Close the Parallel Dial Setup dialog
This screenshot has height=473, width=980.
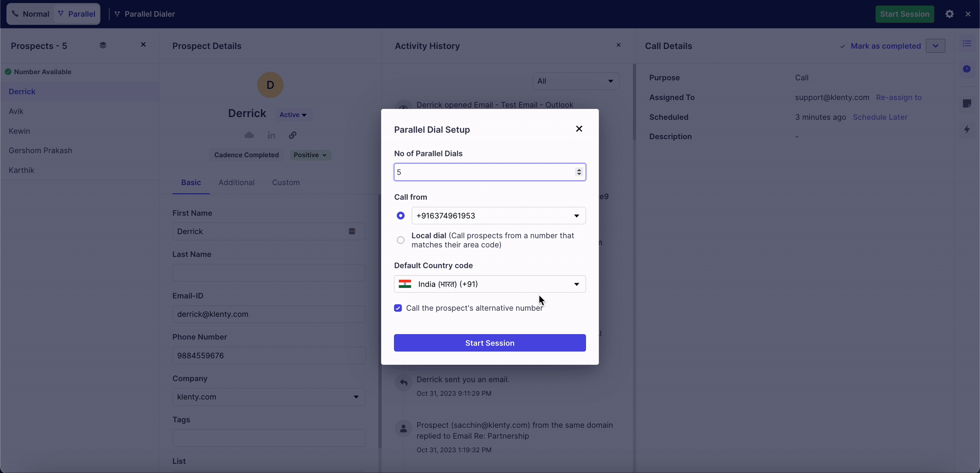click(579, 129)
